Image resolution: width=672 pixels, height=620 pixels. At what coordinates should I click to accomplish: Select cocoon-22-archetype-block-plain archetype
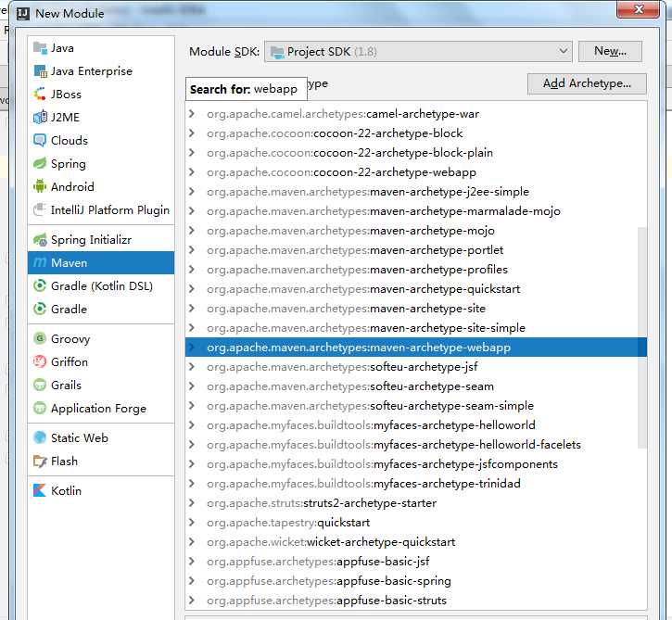(x=416, y=153)
